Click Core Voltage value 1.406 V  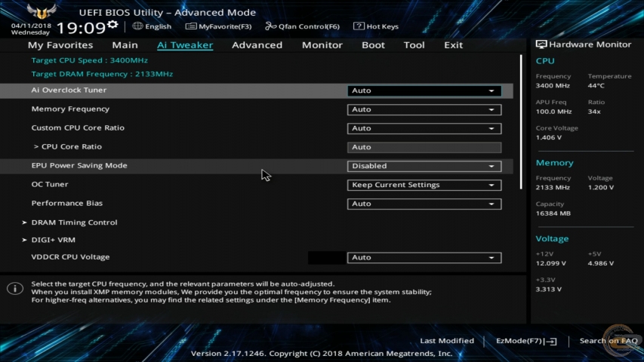(x=549, y=137)
